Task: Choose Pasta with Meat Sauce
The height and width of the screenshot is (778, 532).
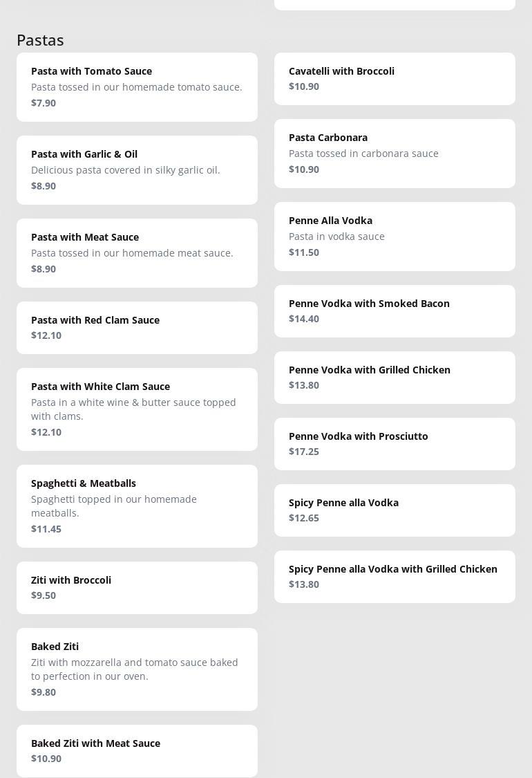Action: [137, 253]
